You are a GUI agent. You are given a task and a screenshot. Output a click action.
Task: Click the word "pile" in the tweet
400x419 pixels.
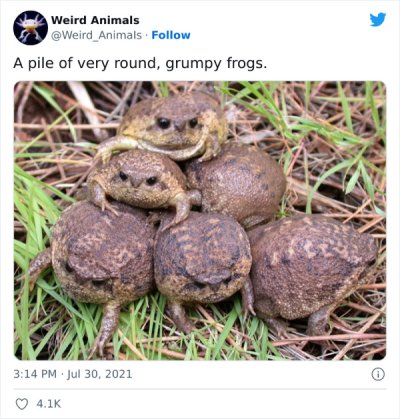pos(41,63)
